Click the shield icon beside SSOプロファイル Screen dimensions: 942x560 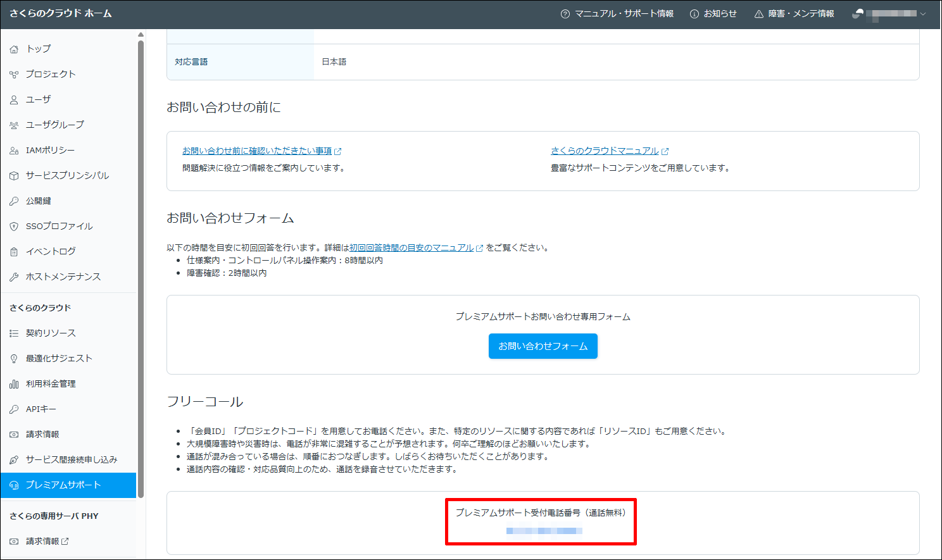pyautogui.click(x=14, y=227)
